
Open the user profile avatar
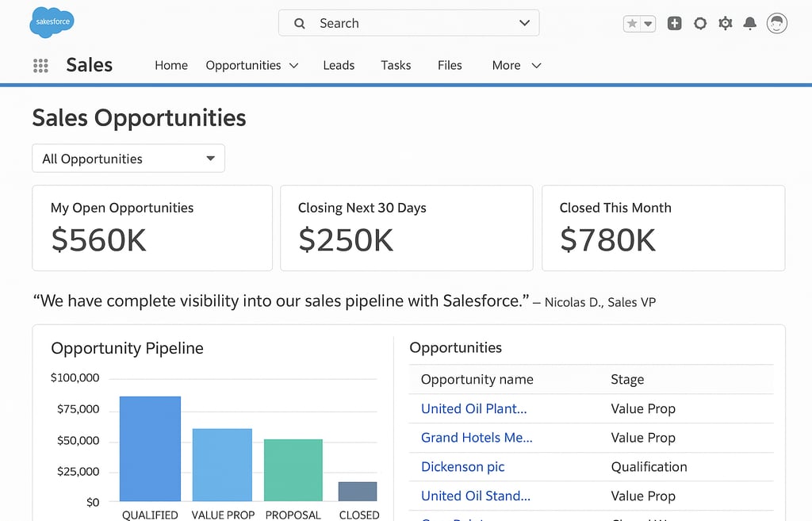point(777,24)
